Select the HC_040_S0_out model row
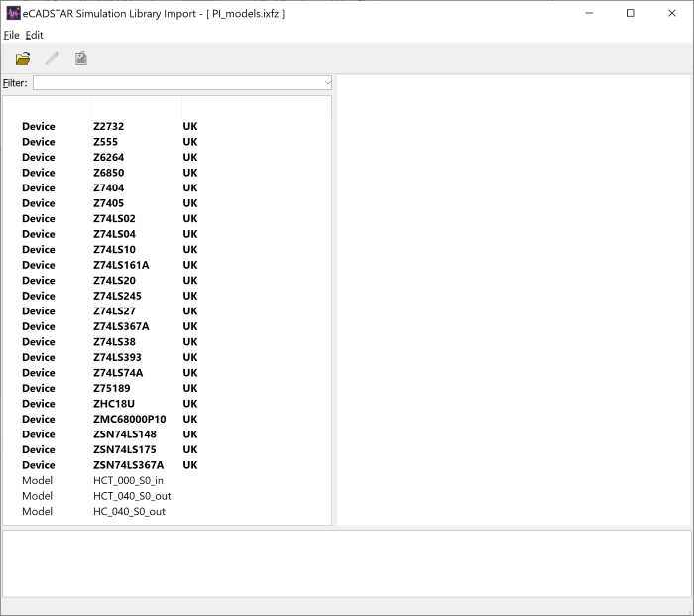 (168, 512)
